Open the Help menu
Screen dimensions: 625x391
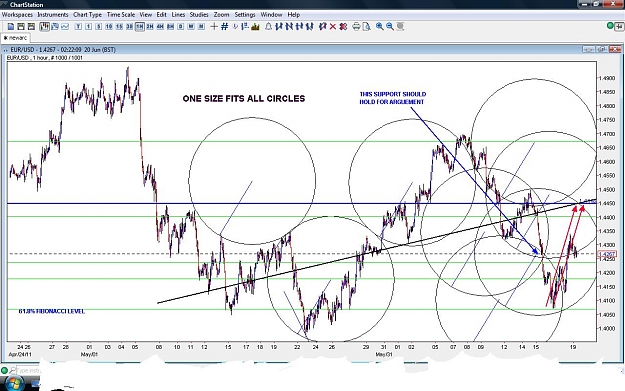click(294, 15)
